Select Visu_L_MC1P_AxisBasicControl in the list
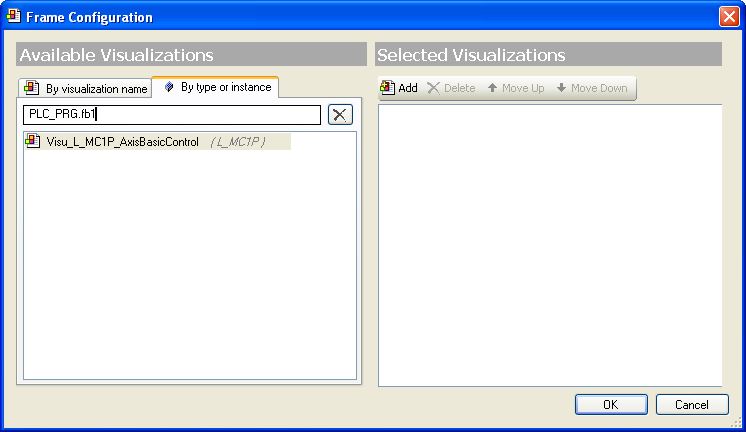Screen dimensions: 746x432 (157, 142)
